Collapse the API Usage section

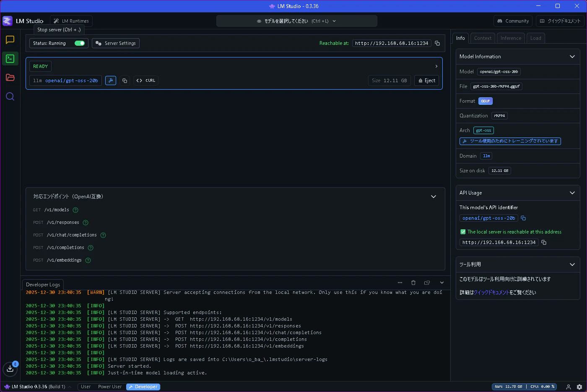click(x=572, y=193)
